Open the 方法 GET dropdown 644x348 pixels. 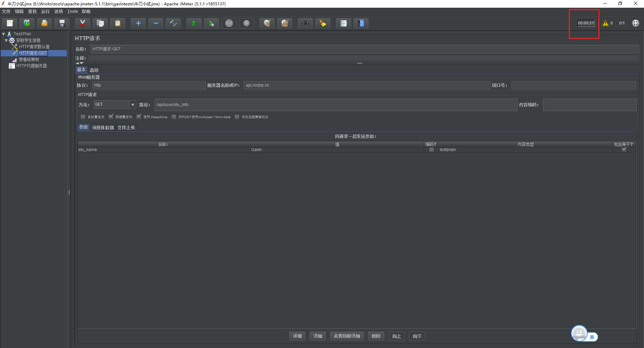pos(132,105)
